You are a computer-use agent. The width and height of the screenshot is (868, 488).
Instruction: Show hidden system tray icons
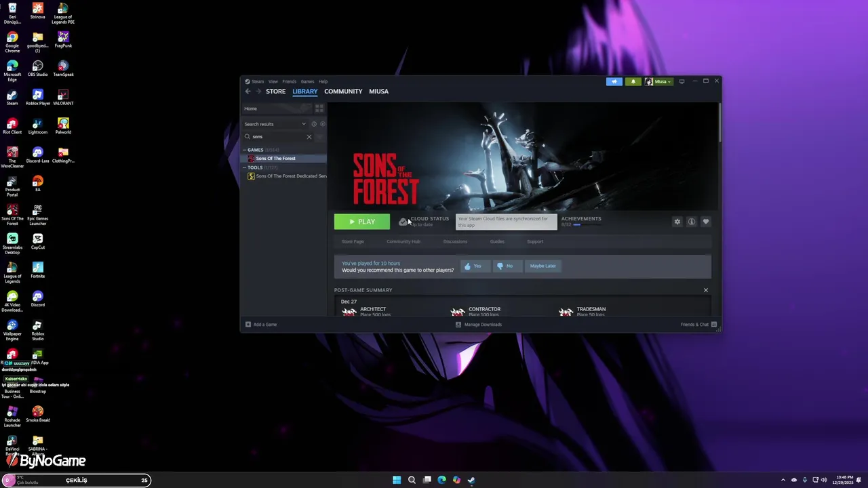pos(783,480)
